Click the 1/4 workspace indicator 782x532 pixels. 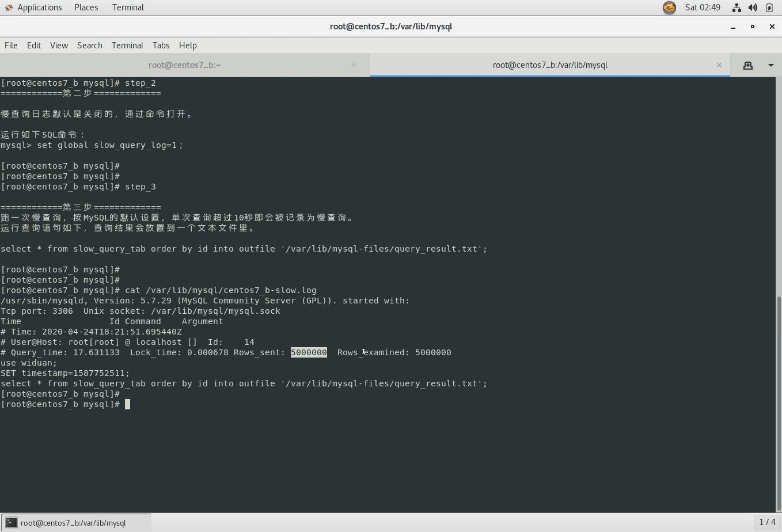tap(766, 523)
